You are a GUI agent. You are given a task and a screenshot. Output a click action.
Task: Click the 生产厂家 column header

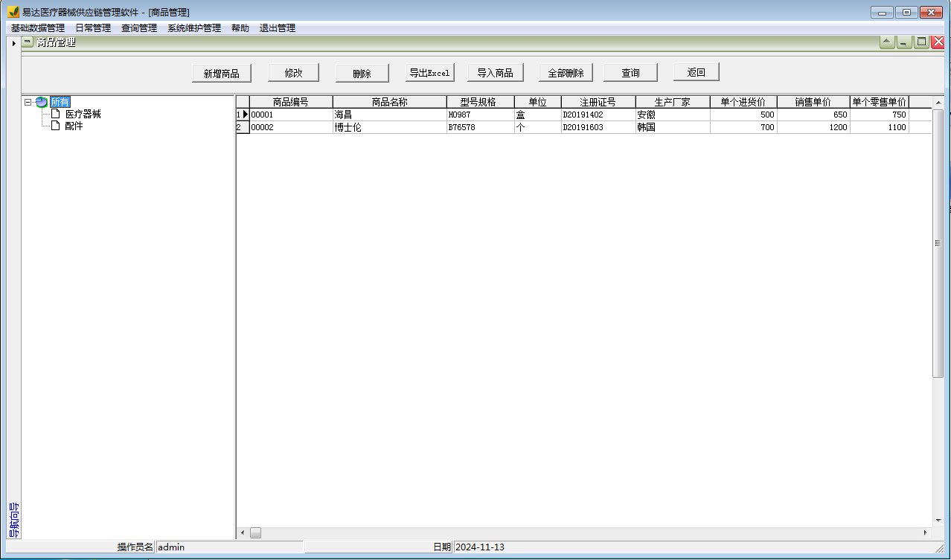[x=673, y=102]
